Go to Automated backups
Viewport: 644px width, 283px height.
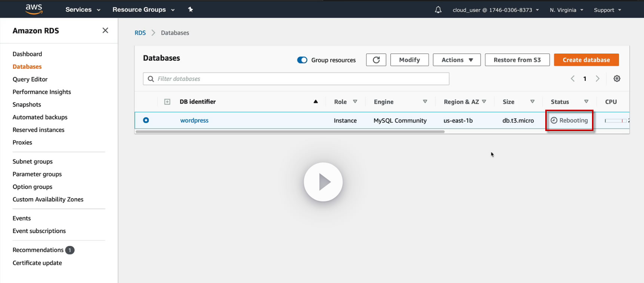click(40, 117)
